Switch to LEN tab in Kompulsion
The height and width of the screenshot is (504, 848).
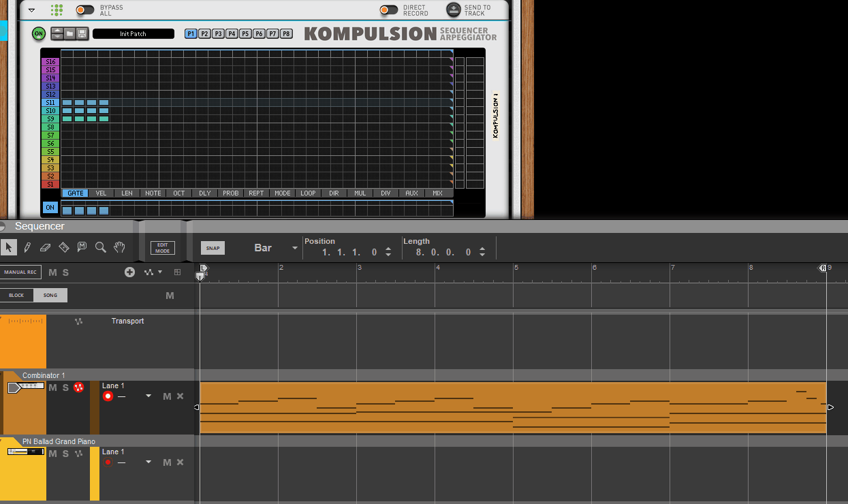127,193
